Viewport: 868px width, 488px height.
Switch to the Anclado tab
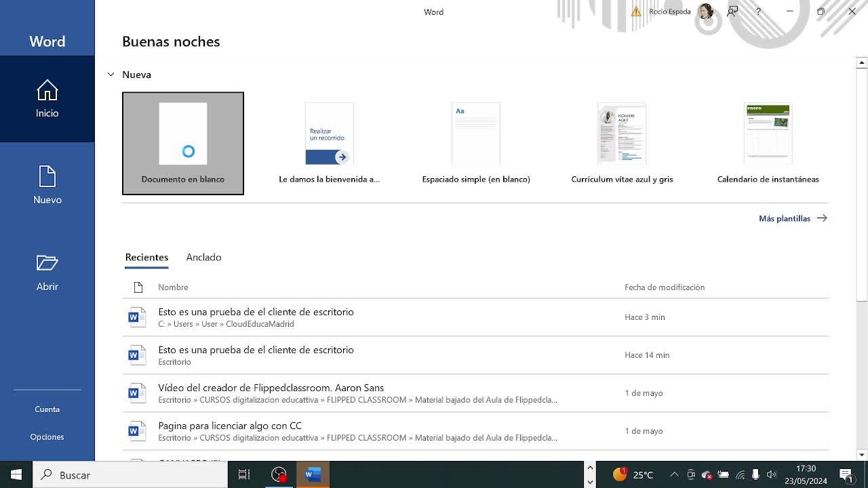pyautogui.click(x=203, y=258)
